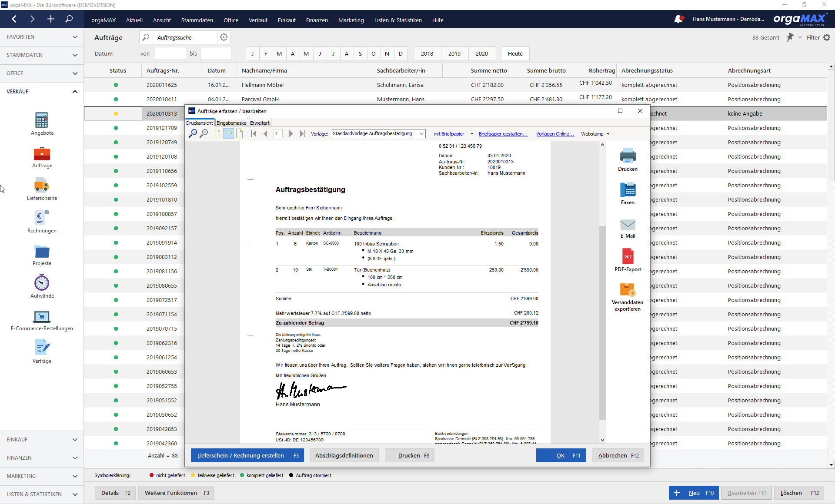The width and height of the screenshot is (835, 504).
Task: Expand the OFFICE section
Action: tap(42, 73)
